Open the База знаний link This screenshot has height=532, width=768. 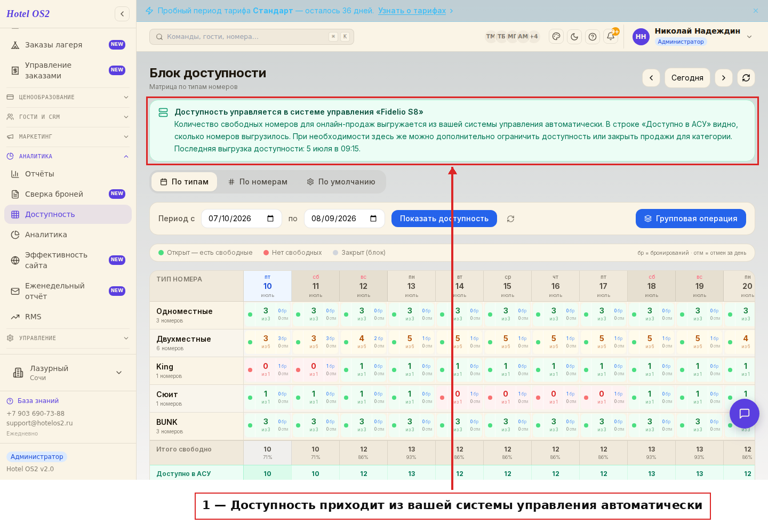[x=33, y=401]
